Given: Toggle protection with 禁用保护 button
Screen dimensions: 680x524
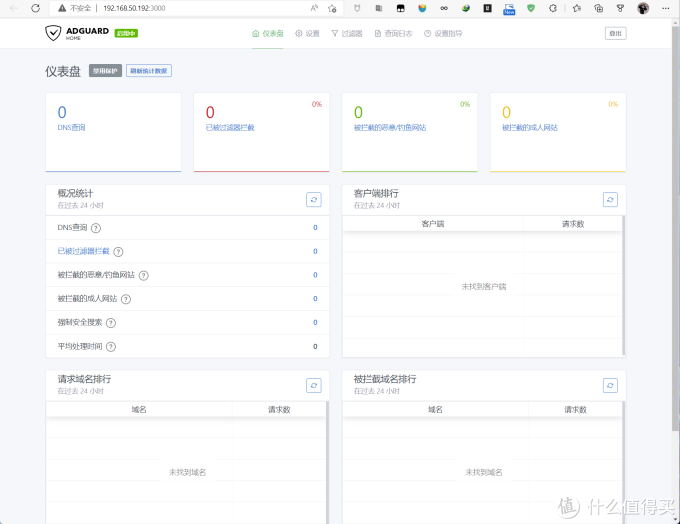Looking at the screenshot, I should [x=105, y=71].
